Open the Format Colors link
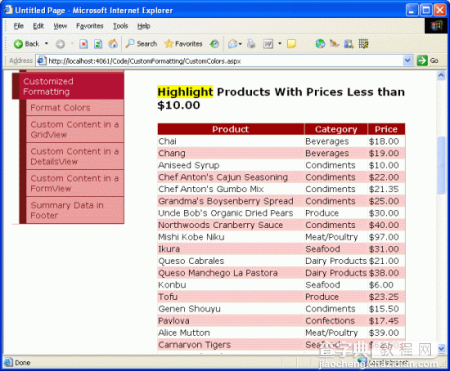The width and height of the screenshot is (450, 371). pyautogui.click(x=60, y=108)
